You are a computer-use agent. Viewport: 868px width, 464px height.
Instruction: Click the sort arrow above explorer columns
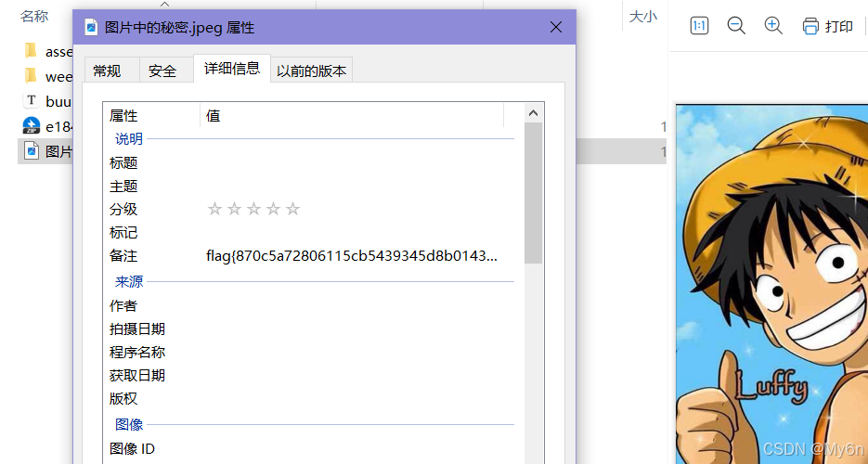click(x=164, y=4)
